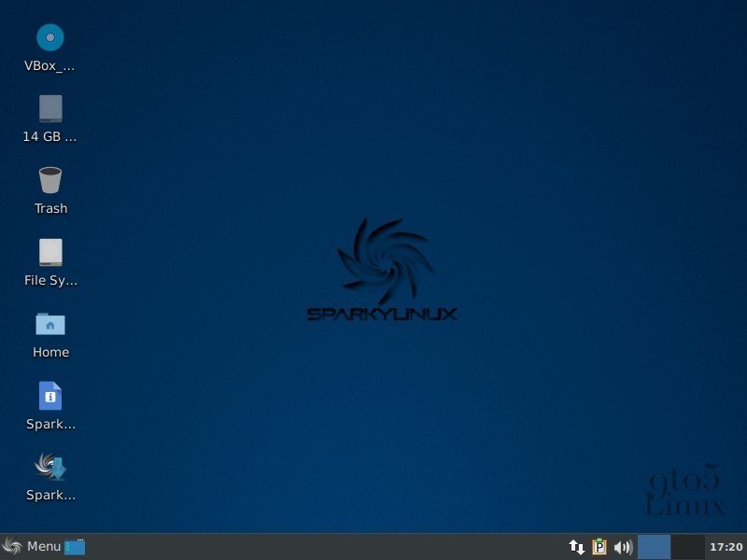Image resolution: width=747 pixels, height=560 pixels.
Task: Select the Home folder icon
Action: click(x=50, y=324)
